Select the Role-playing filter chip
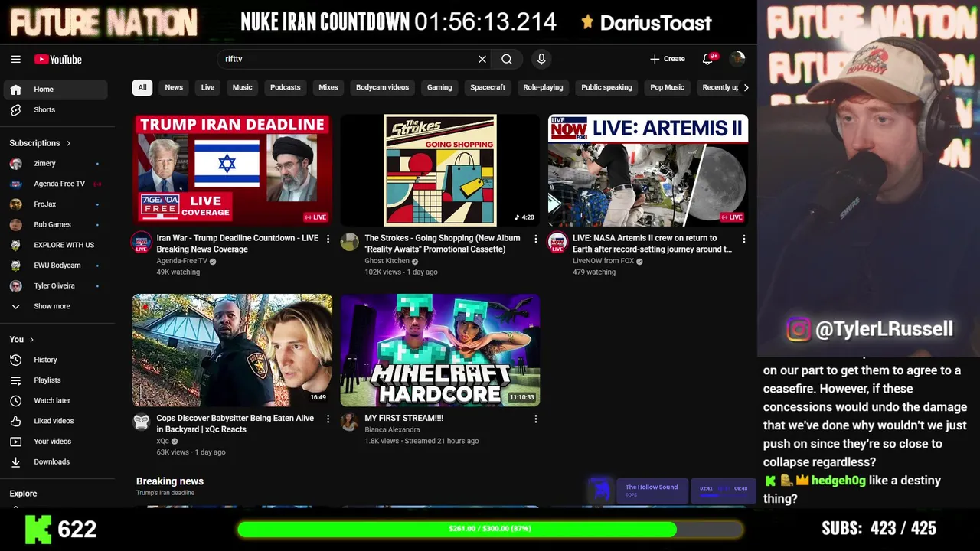The image size is (980, 551). pyautogui.click(x=543, y=87)
